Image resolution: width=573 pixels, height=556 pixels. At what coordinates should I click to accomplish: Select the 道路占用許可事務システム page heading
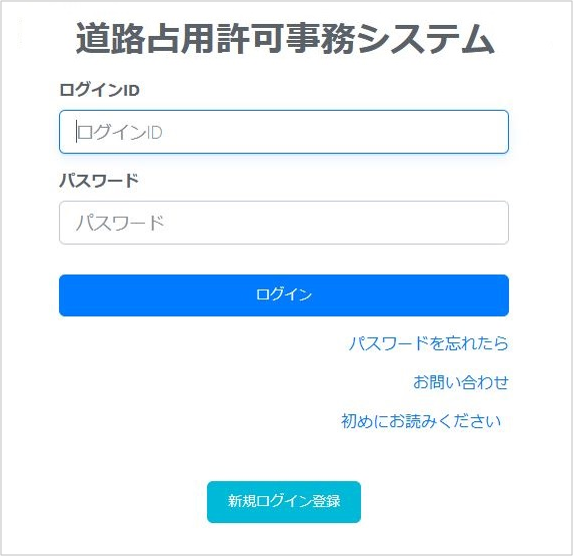tap(285, 39)
